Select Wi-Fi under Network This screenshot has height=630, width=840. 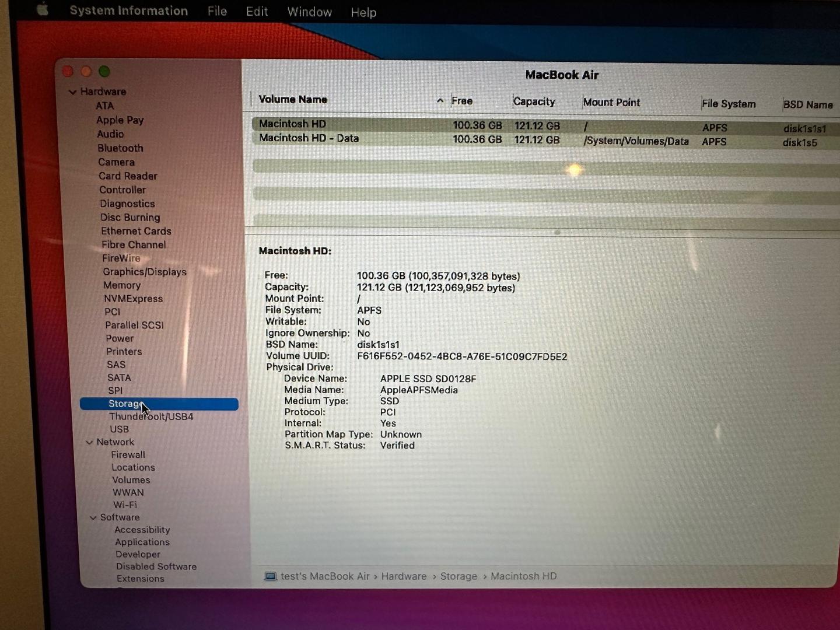point(125,505)
